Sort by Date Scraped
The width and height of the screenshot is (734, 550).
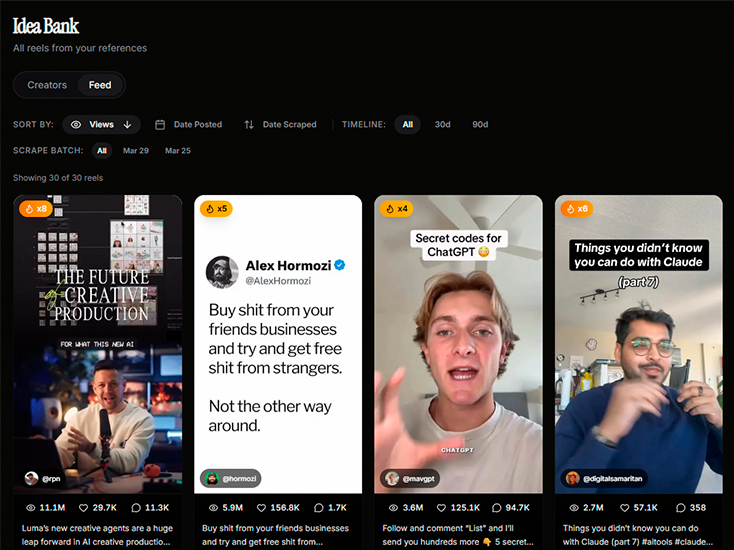280,125
